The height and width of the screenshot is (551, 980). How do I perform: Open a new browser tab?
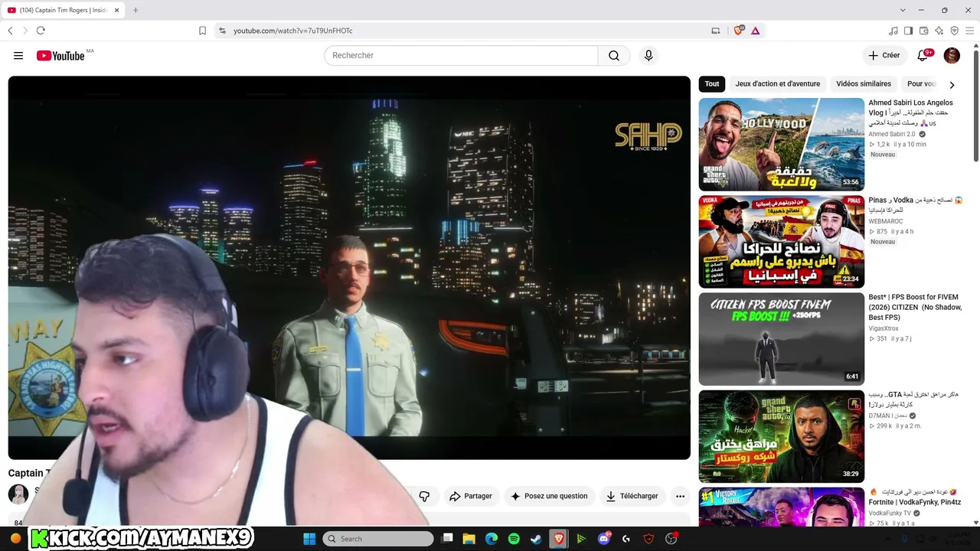pos(136,10)
